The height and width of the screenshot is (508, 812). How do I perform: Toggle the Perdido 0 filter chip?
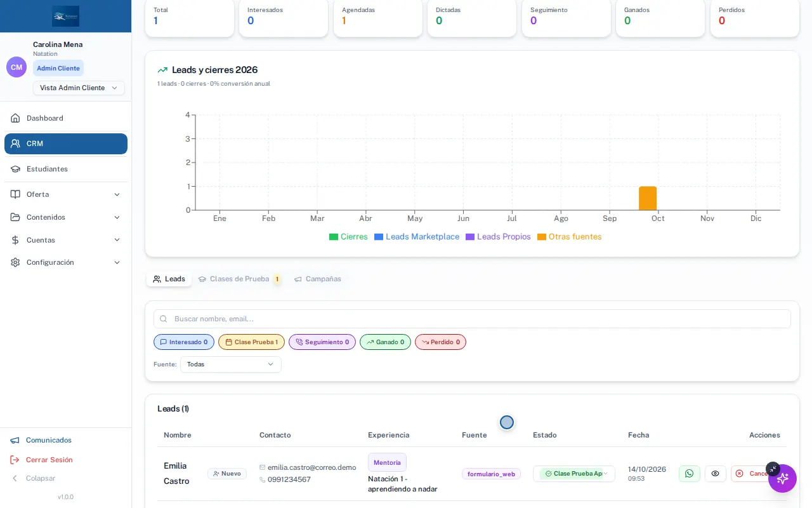click(440, 342)
